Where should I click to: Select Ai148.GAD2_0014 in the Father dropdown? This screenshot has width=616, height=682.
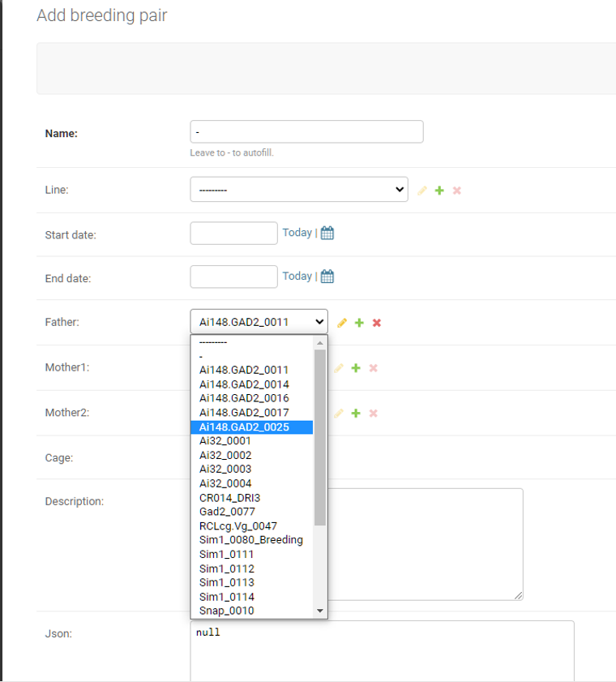point(242,384)
